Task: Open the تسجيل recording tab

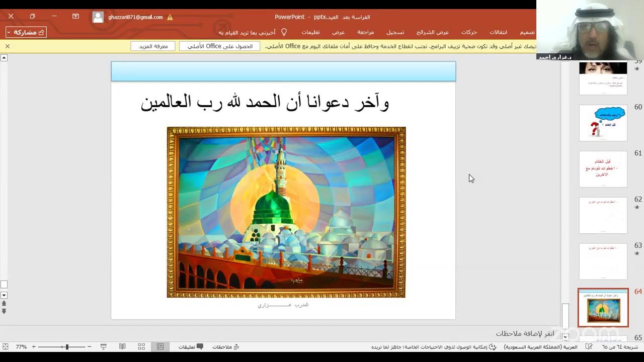Action: [395, 32]
